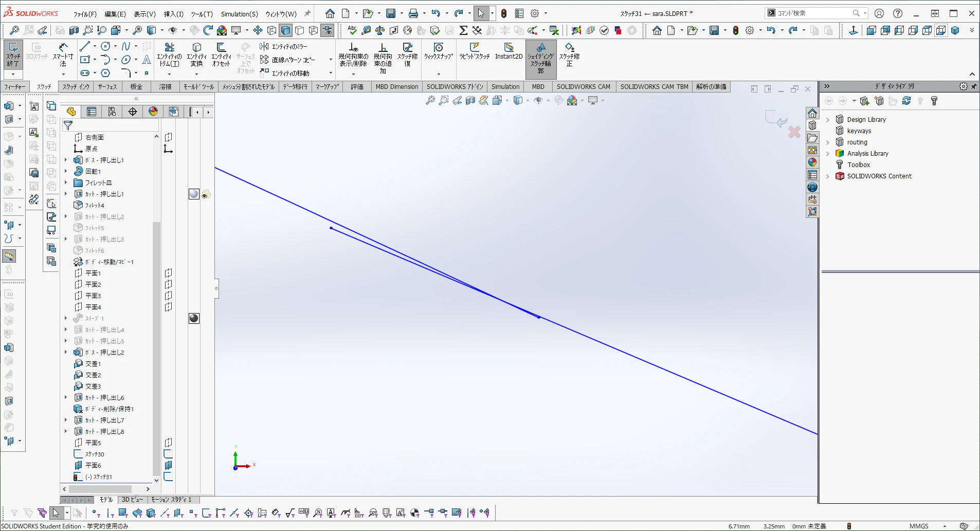Select the Offset Entities tool

click(x=221, y=54)
